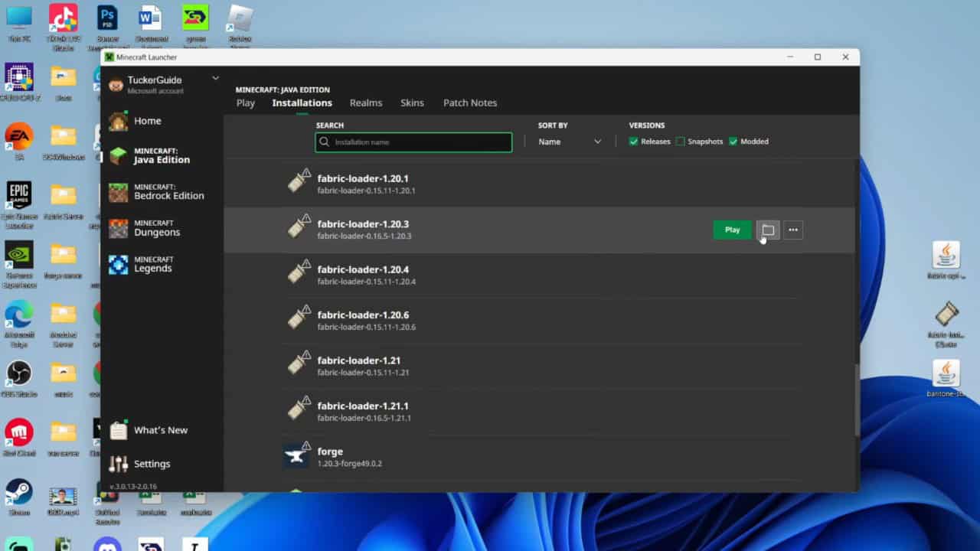Click the fabric-loader-1.20.6 fabric icon

(x=299, y=318)
